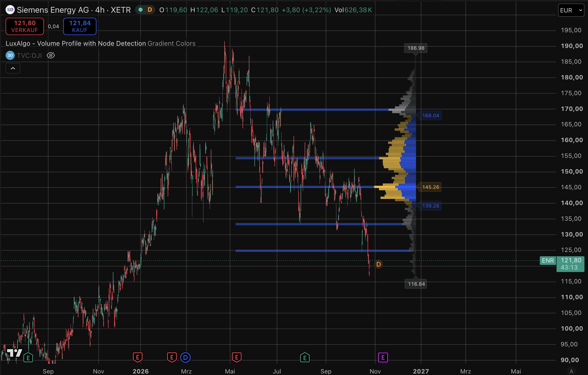The width and height of the screenshot is (588, 375).
Task: Click the 168.04 value area high label
Action: [430, 115]
